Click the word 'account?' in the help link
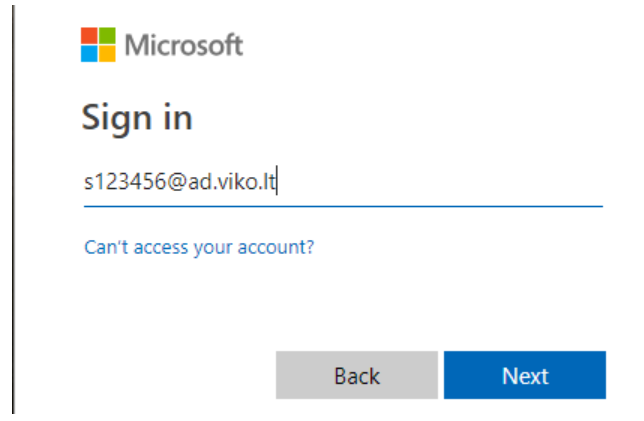 coord(276,247)
